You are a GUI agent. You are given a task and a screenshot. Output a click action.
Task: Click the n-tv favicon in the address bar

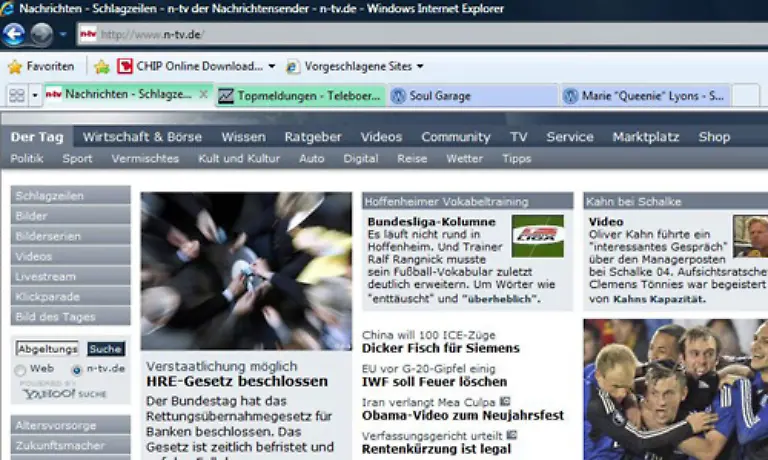pos(88,34)
